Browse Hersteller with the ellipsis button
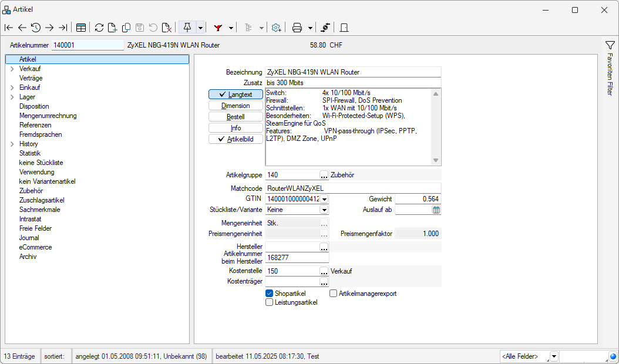The width and height of the screenshot is (619, 364). (x=324, y=247)
